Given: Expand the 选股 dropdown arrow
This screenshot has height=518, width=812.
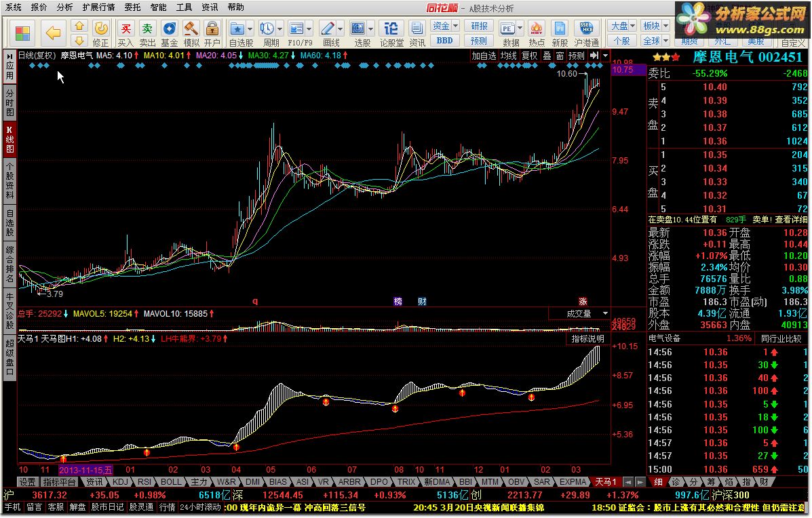Looking at the screenshot, I should pos(371,28).
